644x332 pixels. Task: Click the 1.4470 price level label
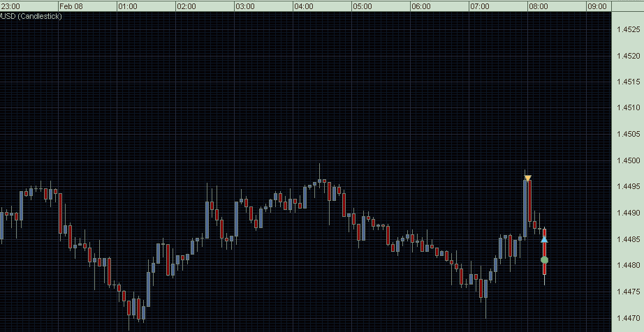click(629, 317)
